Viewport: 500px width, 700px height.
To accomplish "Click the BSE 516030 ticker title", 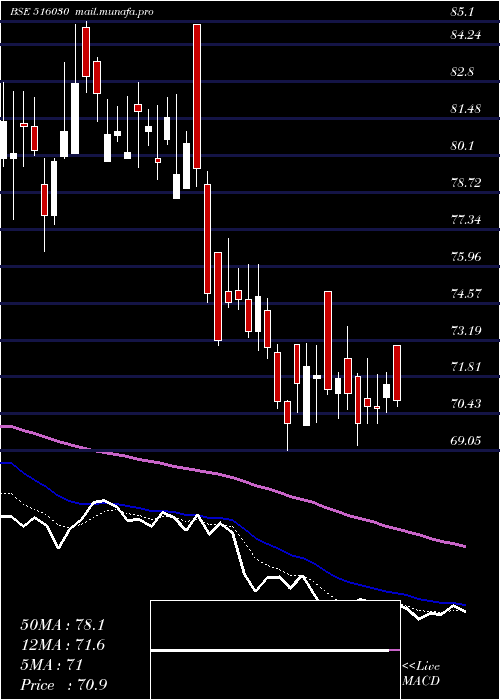I will [40, 12].
